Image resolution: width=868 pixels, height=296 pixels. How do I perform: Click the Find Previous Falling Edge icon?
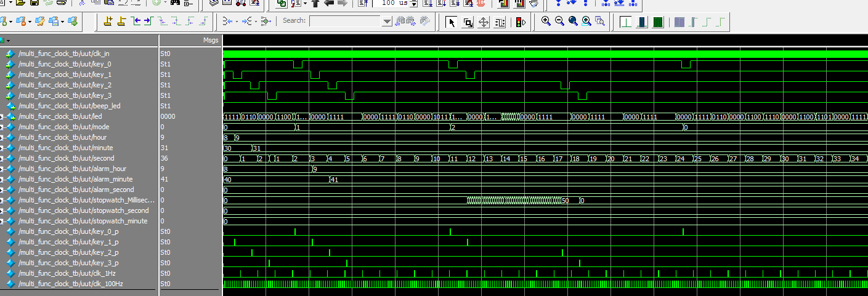tap(163, 22)
